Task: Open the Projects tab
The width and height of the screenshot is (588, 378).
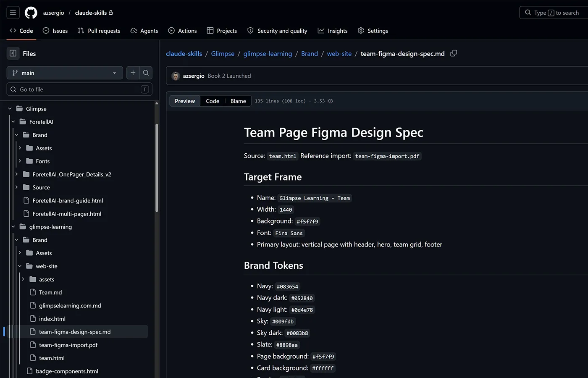Action: coord(222,31)
